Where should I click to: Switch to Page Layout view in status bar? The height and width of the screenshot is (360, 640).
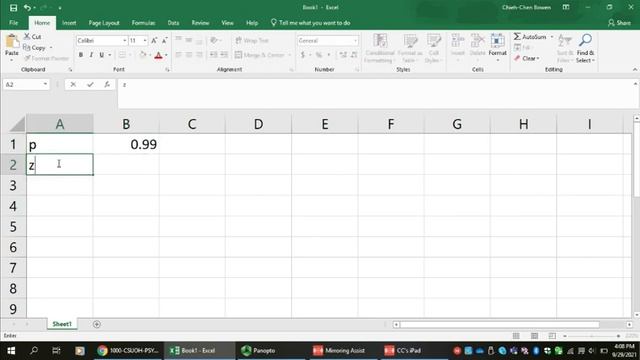(x=534, y=336)
